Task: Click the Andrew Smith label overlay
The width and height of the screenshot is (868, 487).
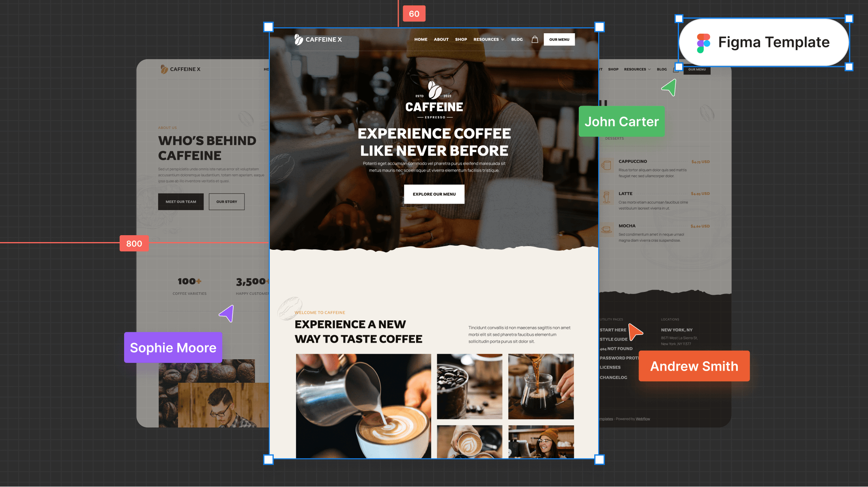Action: pos(694,366)
